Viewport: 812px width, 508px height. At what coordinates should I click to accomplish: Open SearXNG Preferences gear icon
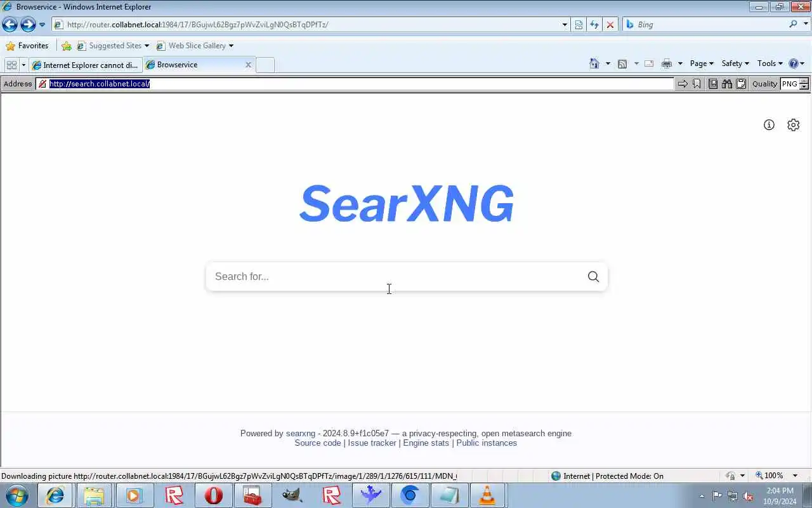point(793,125)
